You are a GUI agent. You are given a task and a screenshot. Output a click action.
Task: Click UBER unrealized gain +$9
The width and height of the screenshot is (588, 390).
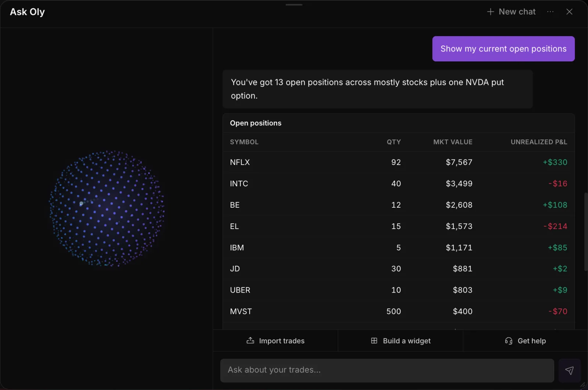[x=560, y=290]
